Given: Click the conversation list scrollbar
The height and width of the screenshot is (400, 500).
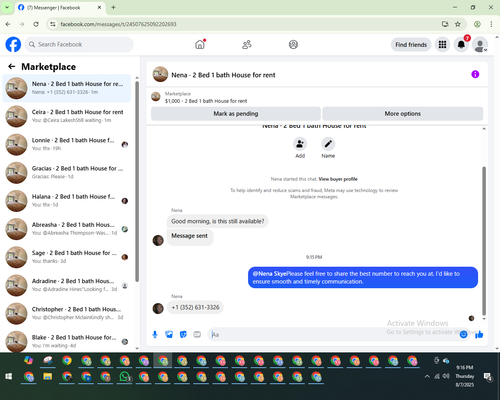Looking at the screenshot, I should tap(137, 182).
